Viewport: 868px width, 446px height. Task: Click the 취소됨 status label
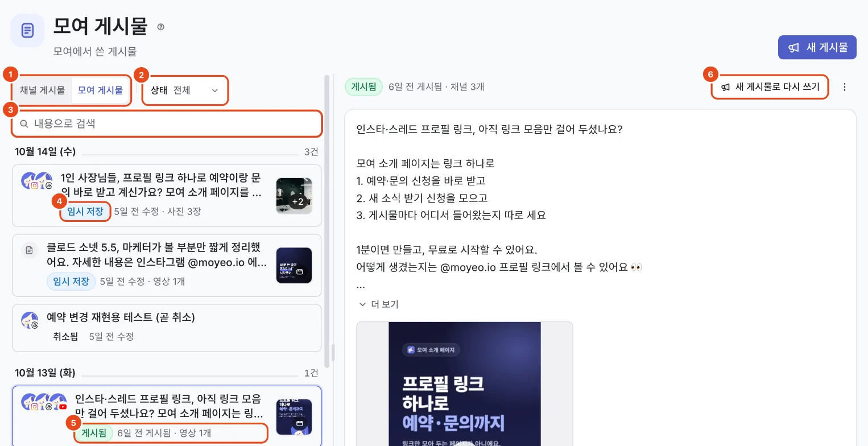tap(65, 336)
